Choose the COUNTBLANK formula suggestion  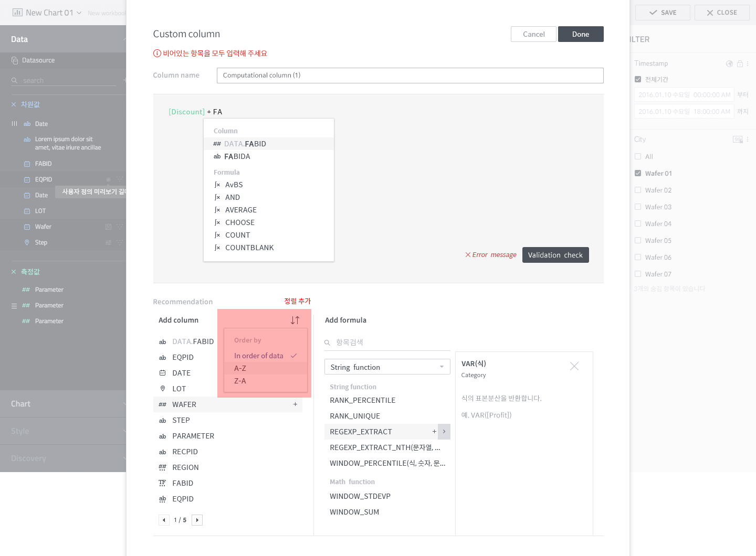pyautogui.click(x=269, y=248)
